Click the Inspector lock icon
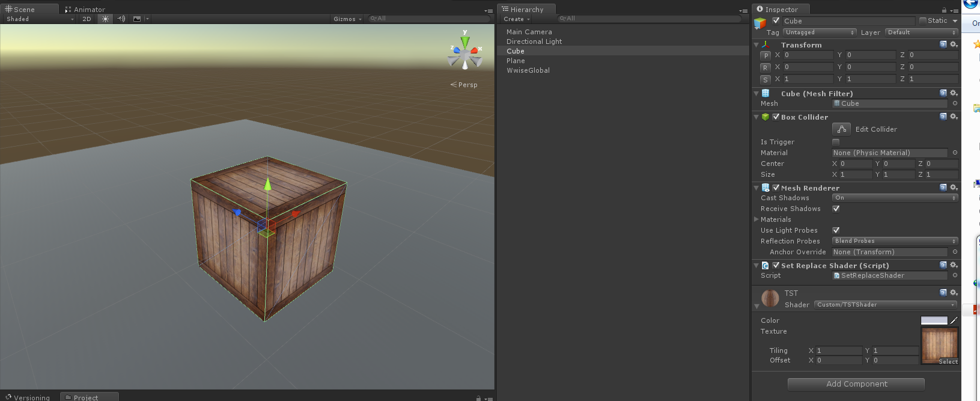980x401 pixels. point(944,10)
